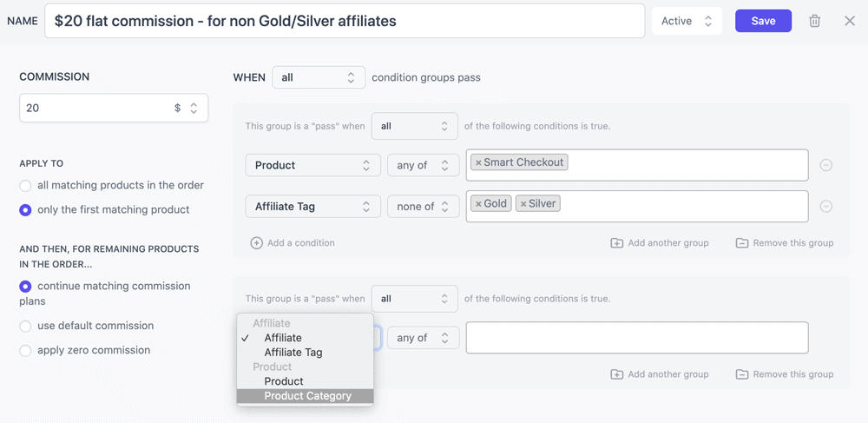Click Add another group in first group
This screenshot has width=868, height=423.
[660, 243]
